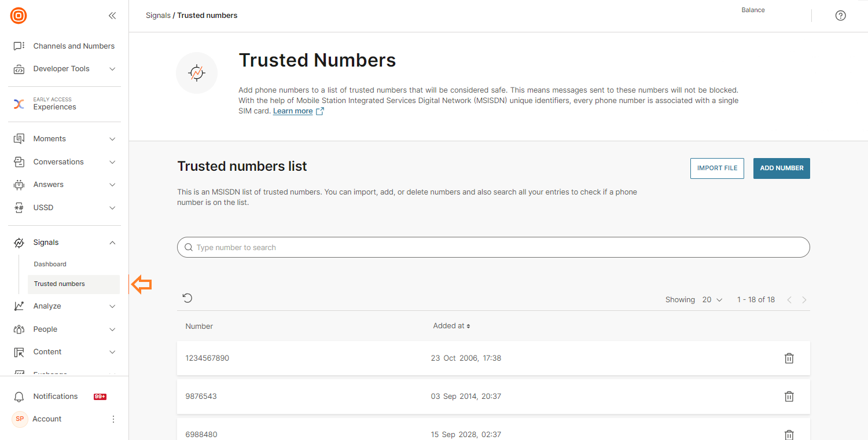Click the Channels and Numbers icon

19,46
